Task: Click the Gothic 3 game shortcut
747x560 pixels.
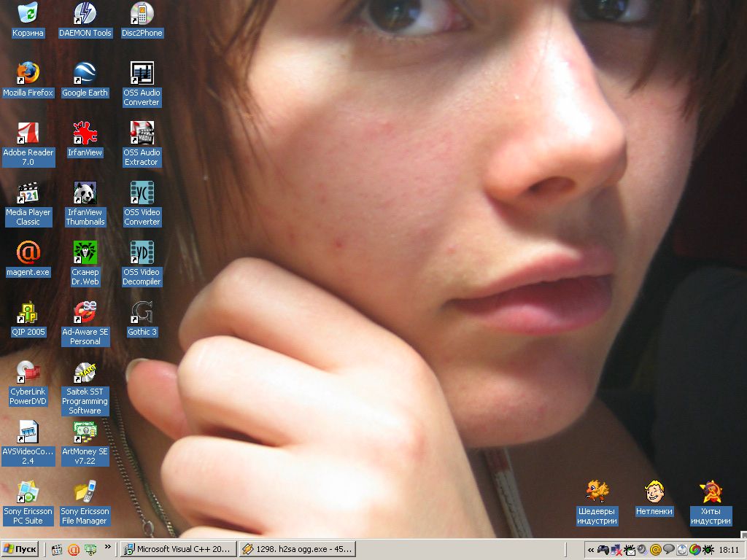Action: tap(142, 313)
